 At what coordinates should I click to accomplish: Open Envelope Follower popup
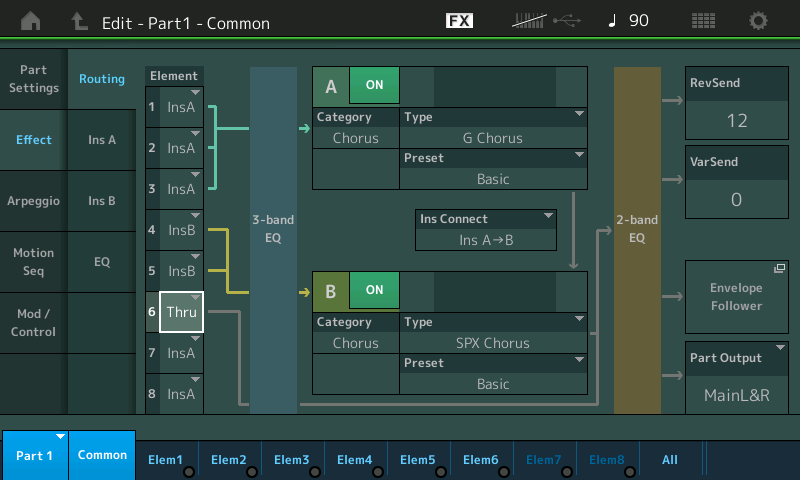click(x=736, y=297)
